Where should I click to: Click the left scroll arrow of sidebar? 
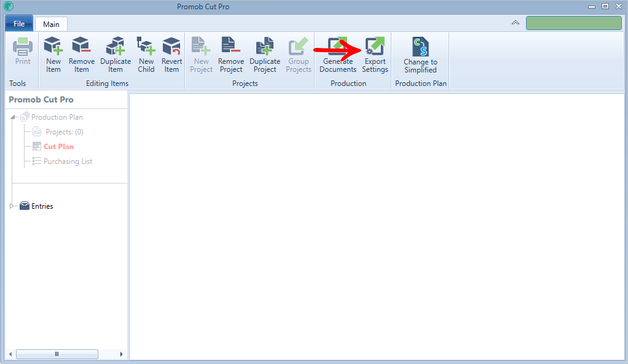click(10, 354)
